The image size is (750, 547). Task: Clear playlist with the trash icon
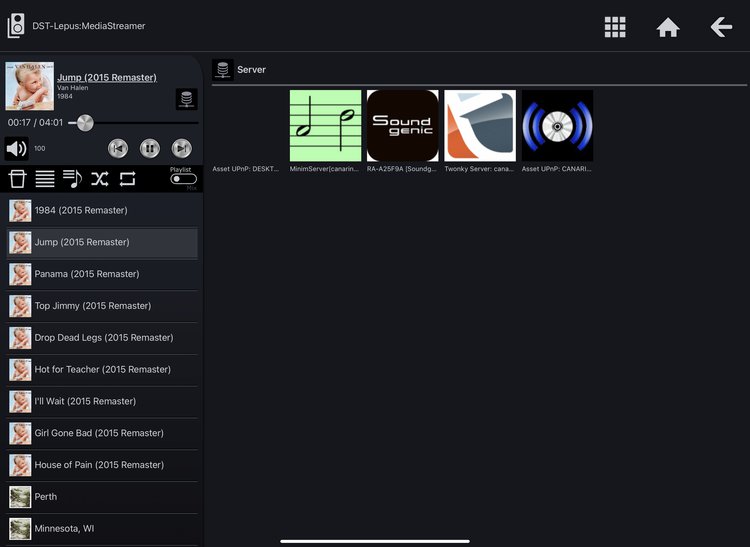(17, 179)
